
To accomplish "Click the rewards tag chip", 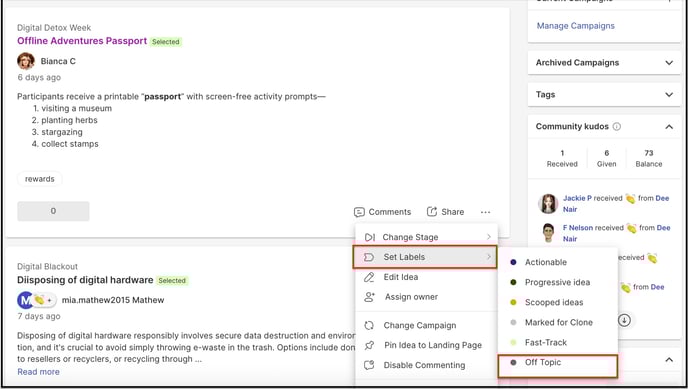I will pos(39,179).
